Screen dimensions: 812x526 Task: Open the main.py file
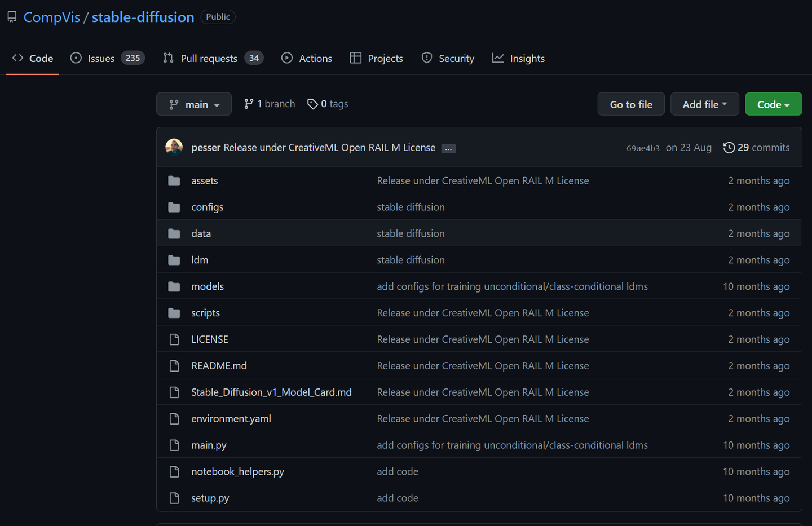(x=209, y=445)
